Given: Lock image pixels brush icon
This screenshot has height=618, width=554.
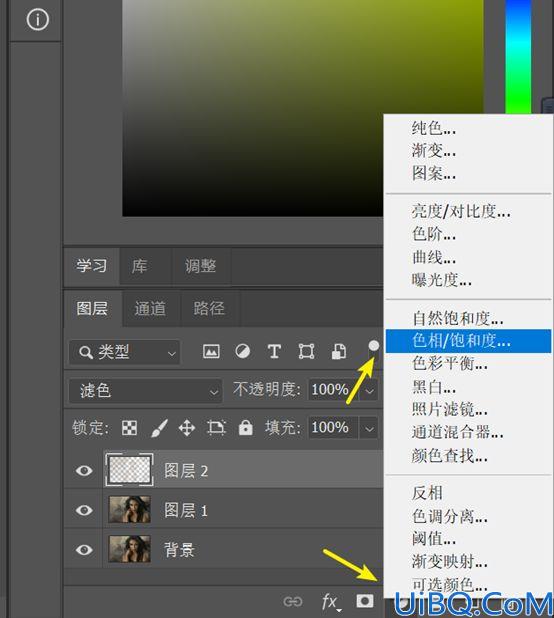Looking at the screenshot, I should tap(160, 428).
